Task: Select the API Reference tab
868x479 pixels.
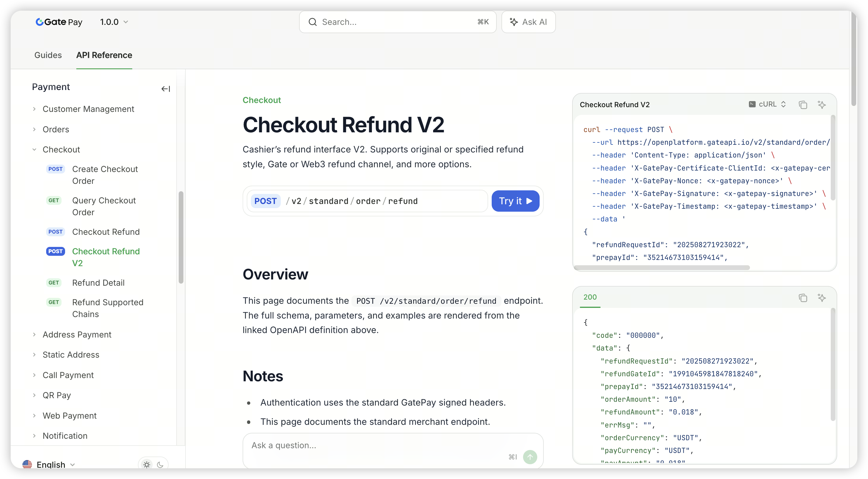Action: [x=104, y=55]
